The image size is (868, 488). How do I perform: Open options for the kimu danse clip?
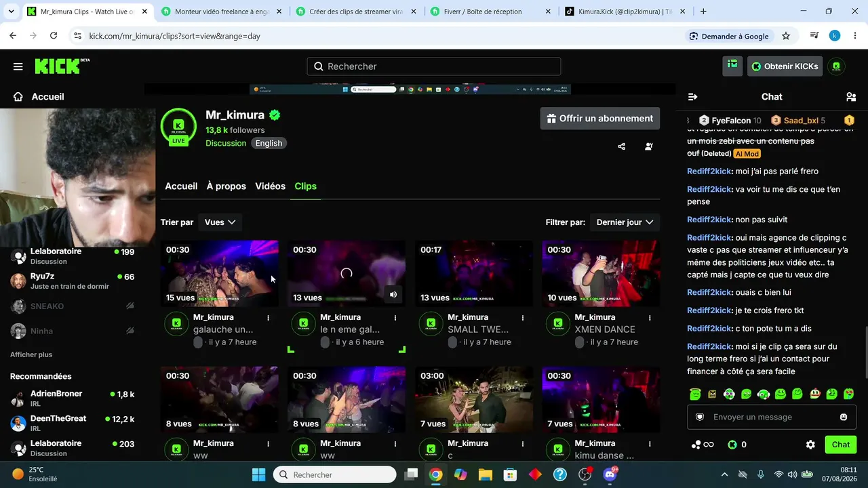click(650, 444)
